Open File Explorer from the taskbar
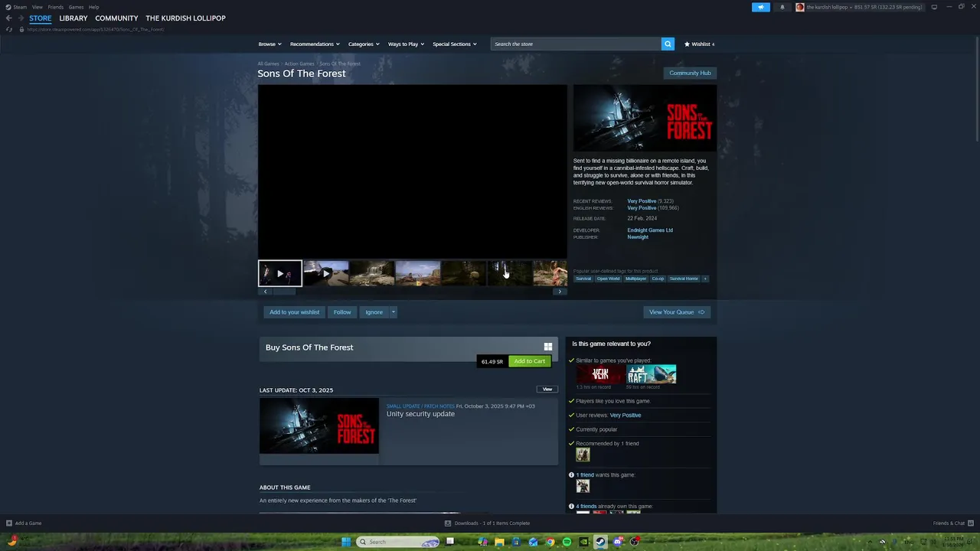 point(499,542)
